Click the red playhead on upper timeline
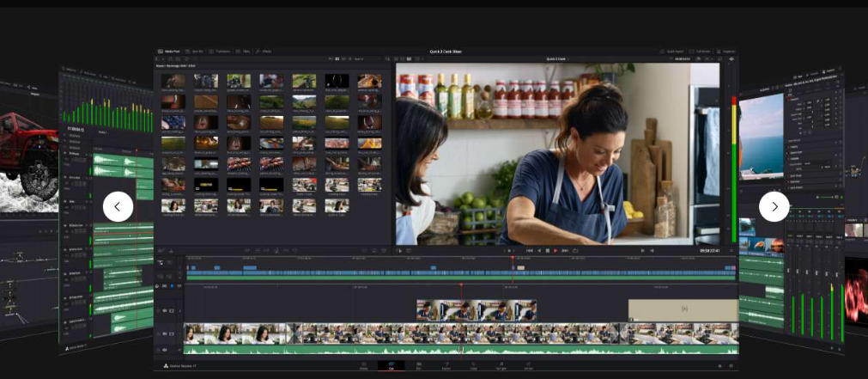Viewport: 868px width, 379px height. (513, 258)
